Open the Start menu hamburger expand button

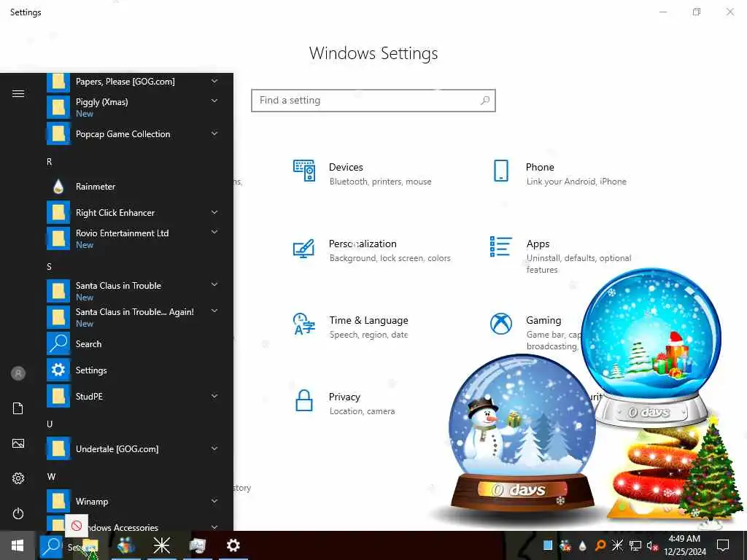(x=18, y=93)
